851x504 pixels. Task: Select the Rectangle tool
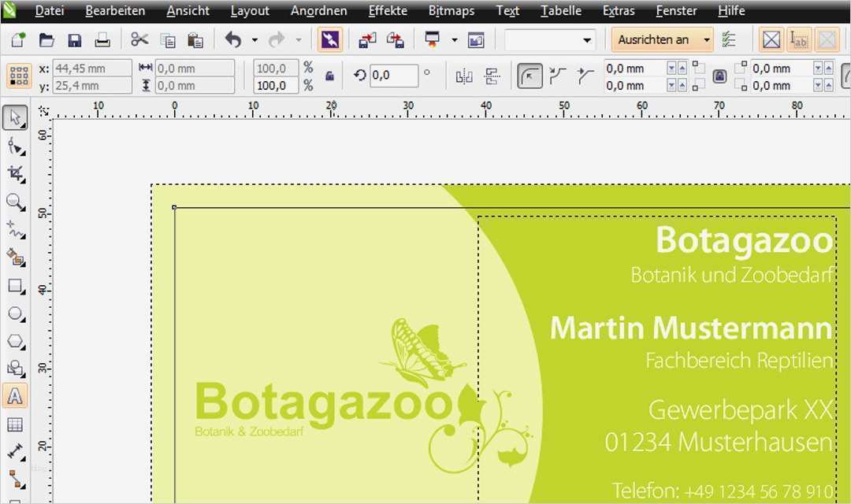click(x=15, y=285)
